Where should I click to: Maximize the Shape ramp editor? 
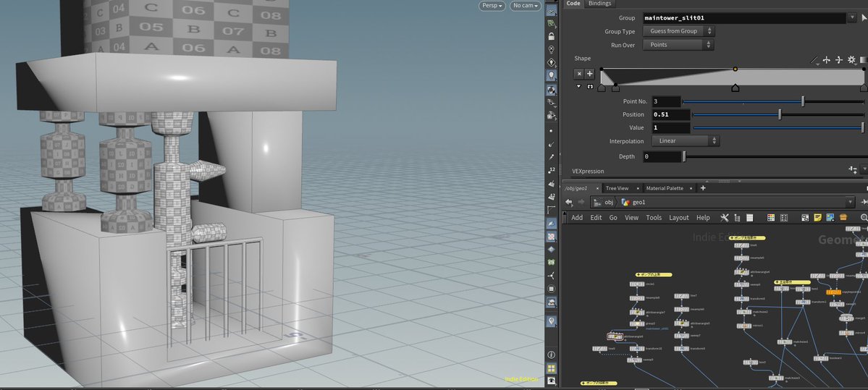pos(590,87)
